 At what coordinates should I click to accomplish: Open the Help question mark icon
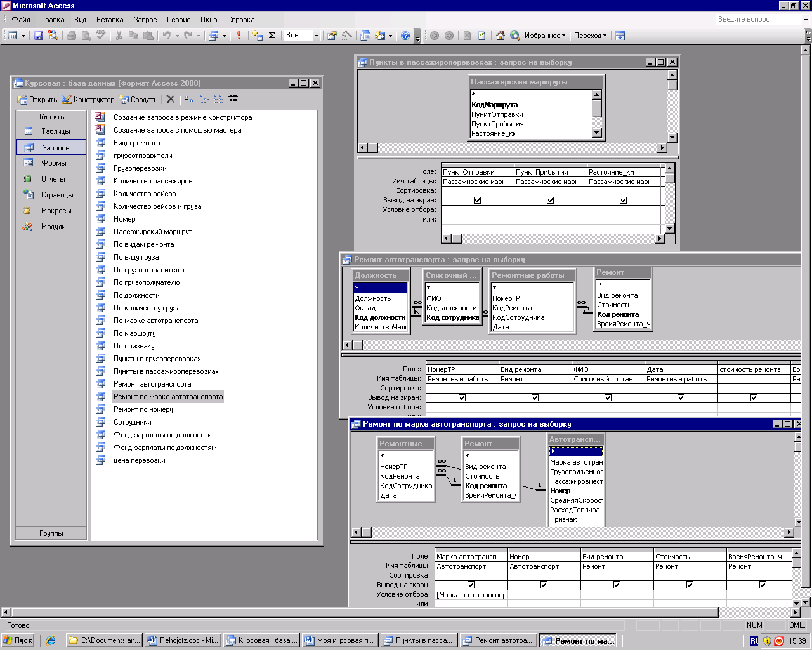tap(405, 36)
